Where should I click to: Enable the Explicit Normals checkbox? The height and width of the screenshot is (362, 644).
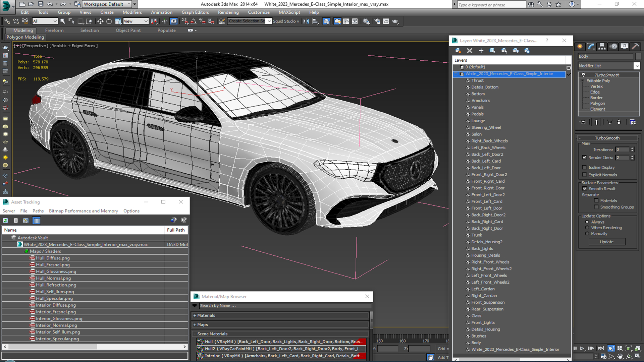[x=584, y=175]
